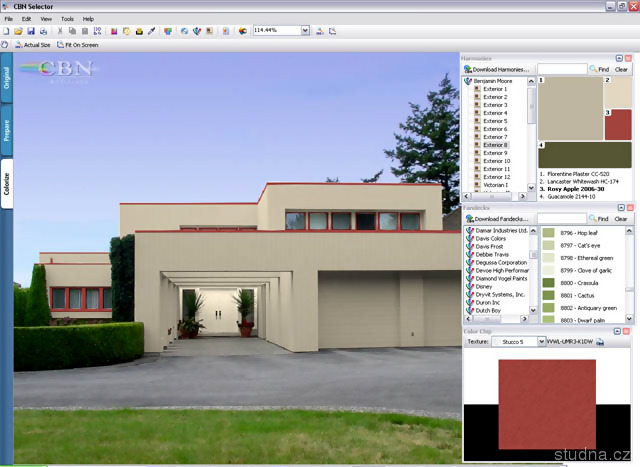640x467 pixels.
Task: Click Find in the Fandecks panel
Action: pyautogui.click(x=602, y=218)
